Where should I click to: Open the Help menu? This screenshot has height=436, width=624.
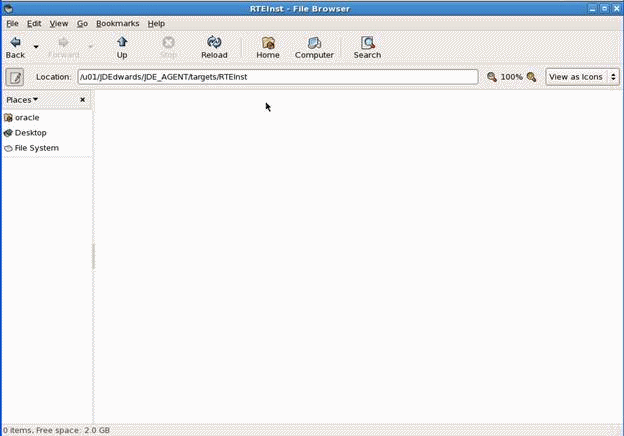tap(156, 23)
